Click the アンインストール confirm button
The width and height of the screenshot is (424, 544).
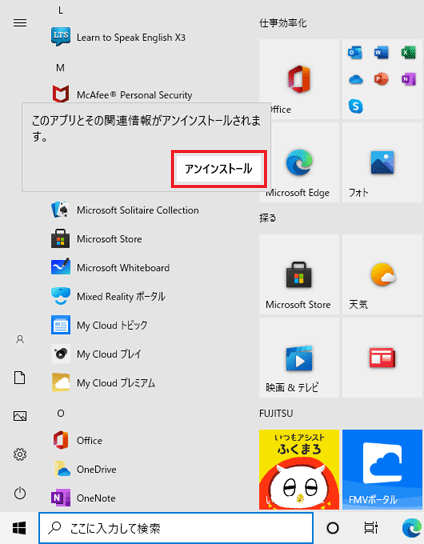[x=219, y=169]
